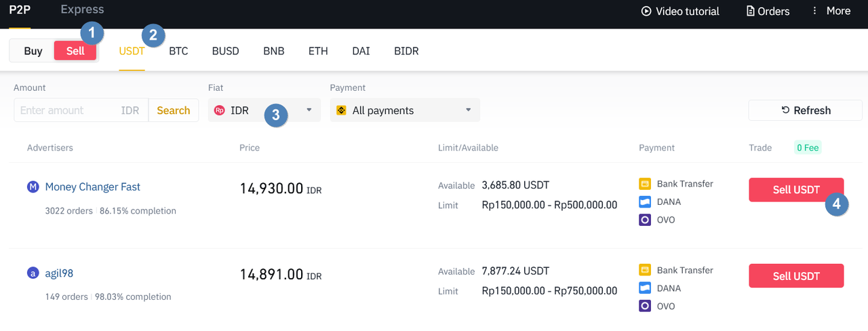The image size is (868, 331).
Task: Open Money Changer Fast advertiser profile
Action: tap(93, 187)
